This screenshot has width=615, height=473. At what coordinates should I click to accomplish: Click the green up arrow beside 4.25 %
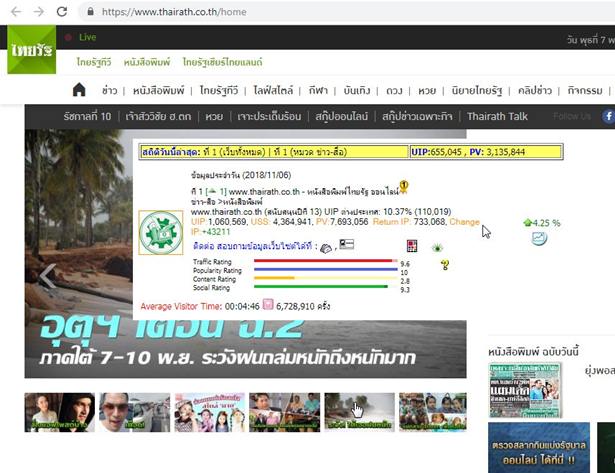click(x=528, y=223)
